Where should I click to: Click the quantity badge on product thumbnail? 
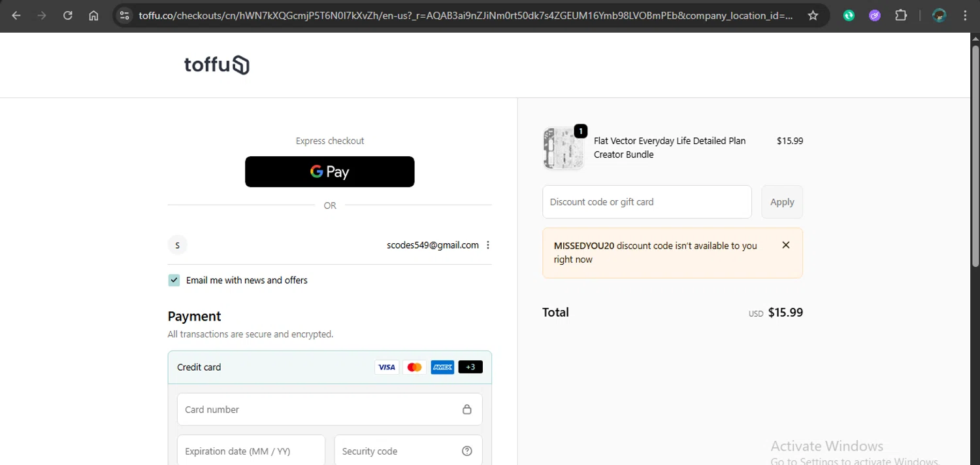click(580, 131)
